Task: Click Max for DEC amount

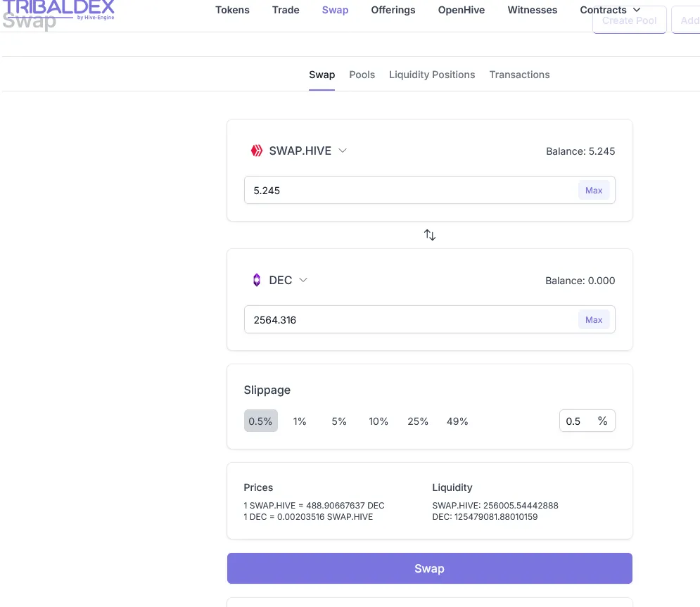Action: click(x=594, y=320)
